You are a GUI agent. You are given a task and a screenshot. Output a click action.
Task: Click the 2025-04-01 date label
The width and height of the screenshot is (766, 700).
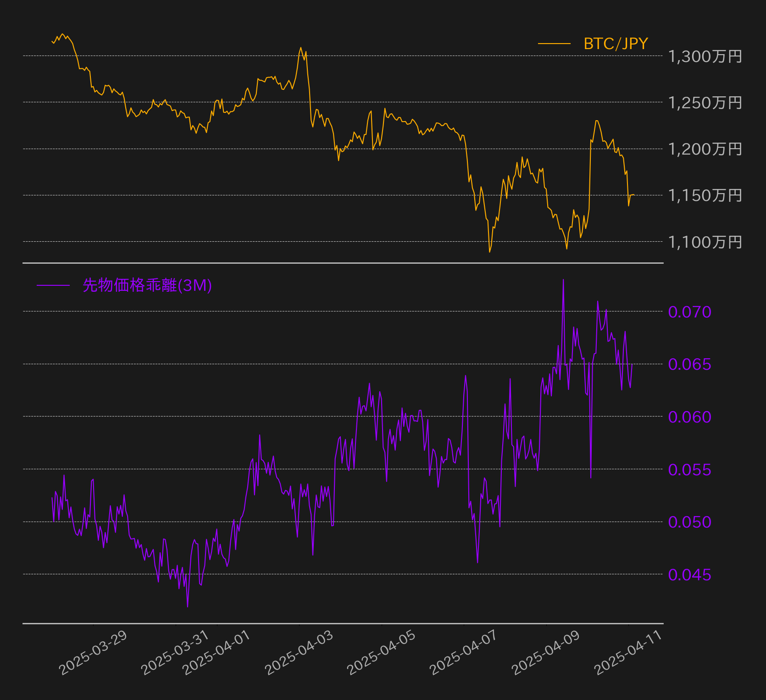(216, 652)
